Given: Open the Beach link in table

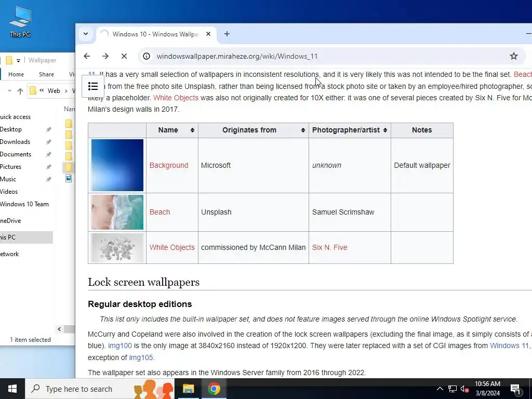Looking at the screenshot, I should click(x=160, y=212).
